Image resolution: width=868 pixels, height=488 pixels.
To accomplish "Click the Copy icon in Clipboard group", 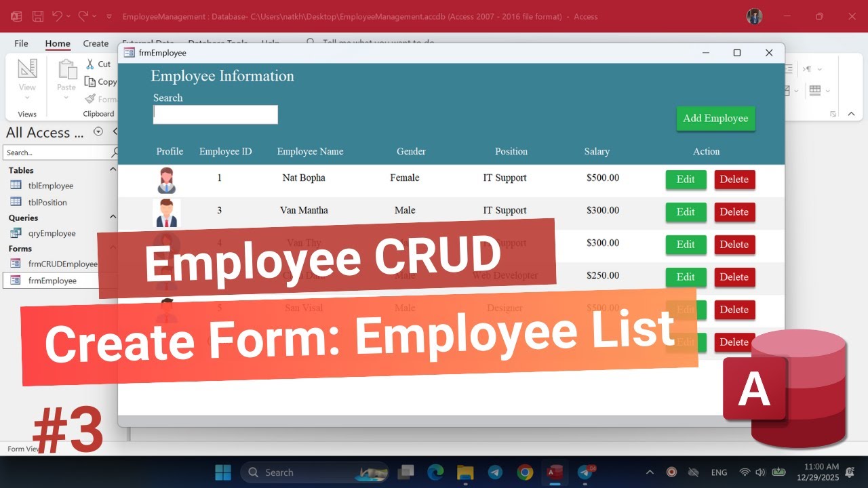I will [x=90, y=81].
